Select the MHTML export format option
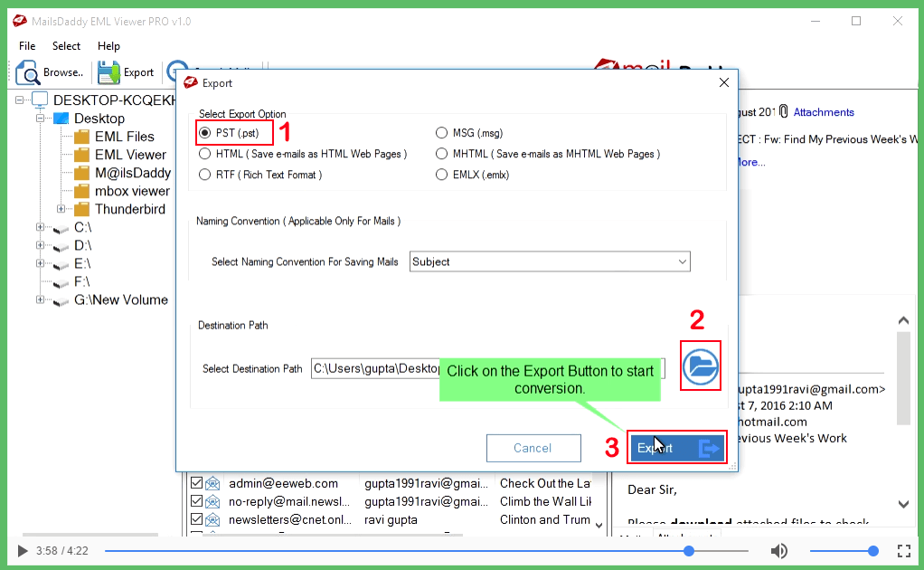924x570 pixels. click(x=442, y=153)
